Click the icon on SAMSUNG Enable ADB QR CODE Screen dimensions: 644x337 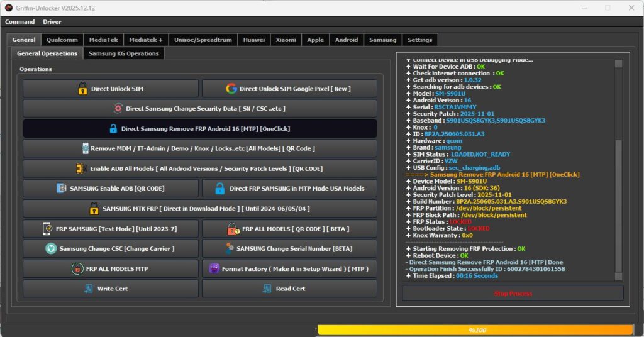[x=61, y=189]
